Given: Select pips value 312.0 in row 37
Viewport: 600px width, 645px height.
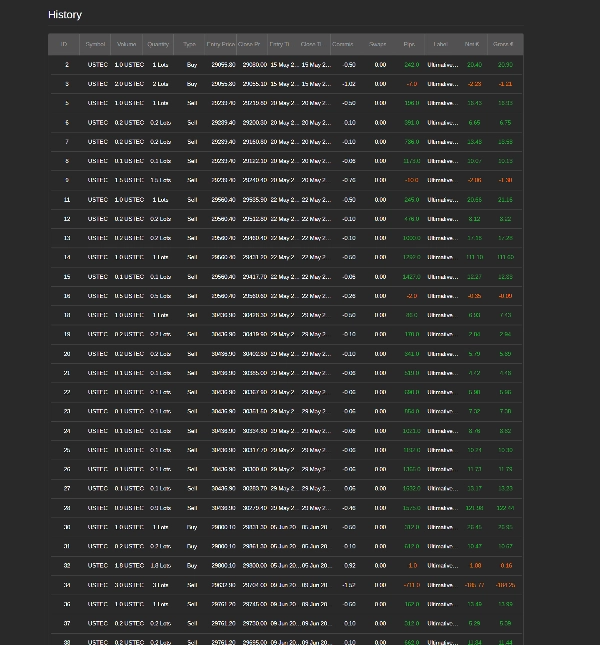Looking at the screenshot, I should 412,624.
